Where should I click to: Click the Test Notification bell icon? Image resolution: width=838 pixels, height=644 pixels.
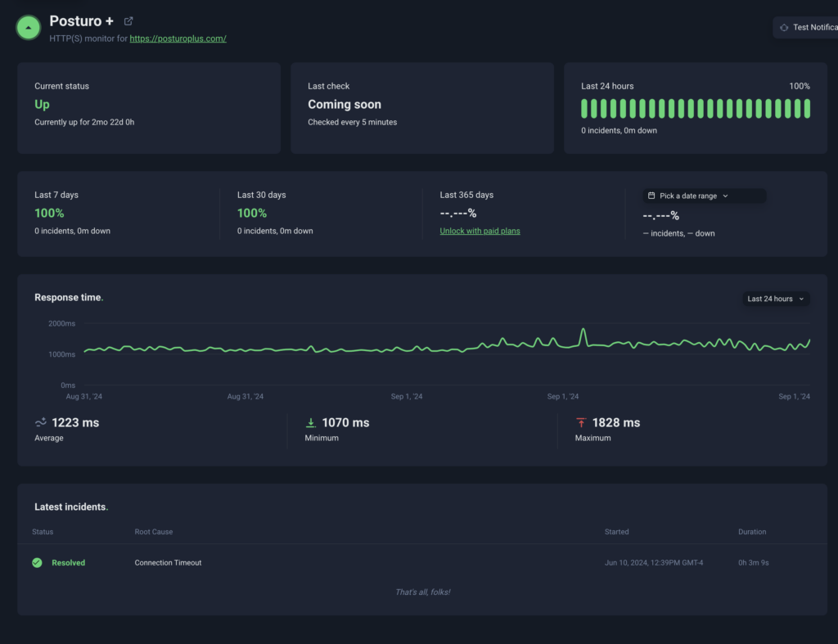pos(784,28)
